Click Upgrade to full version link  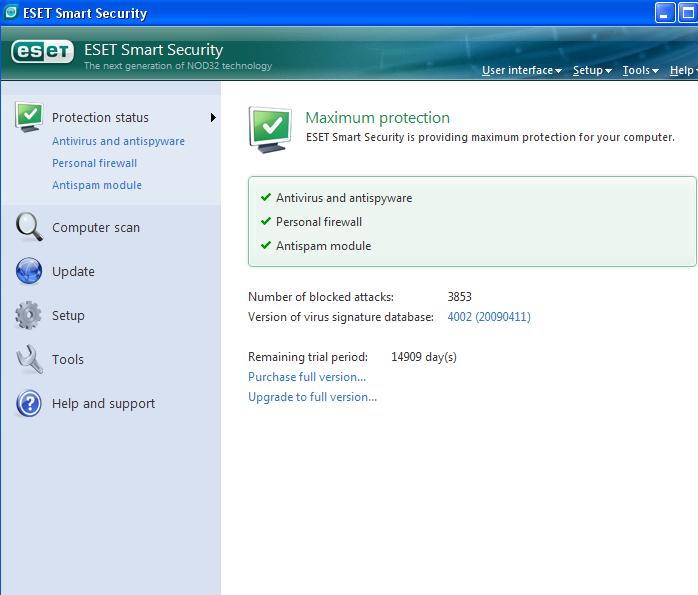coord(312,397)
